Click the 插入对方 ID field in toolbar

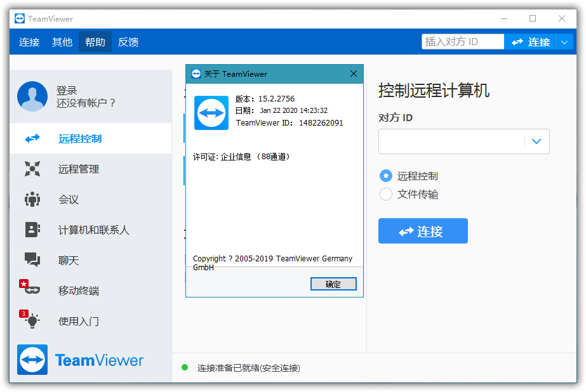tap(462, 42)
